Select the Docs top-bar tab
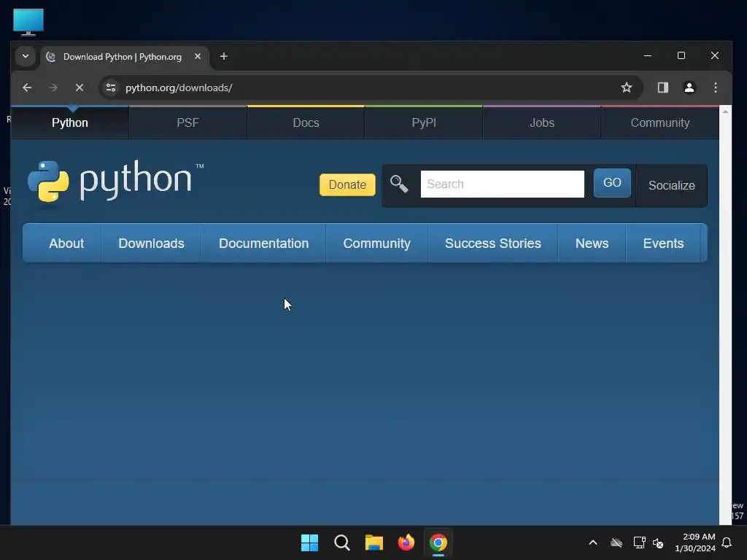This screenshot has width=747, height=560. (x=306, y=122)
